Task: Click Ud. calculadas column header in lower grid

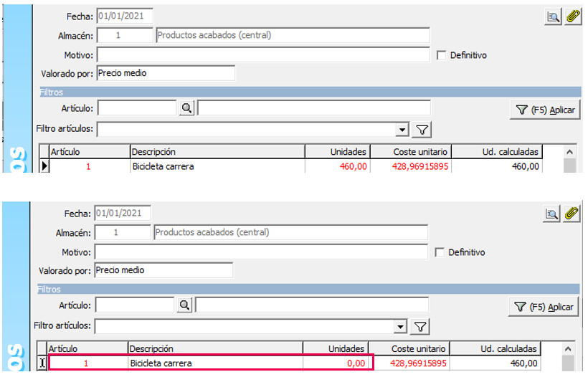Action: (x=495, y=349)
